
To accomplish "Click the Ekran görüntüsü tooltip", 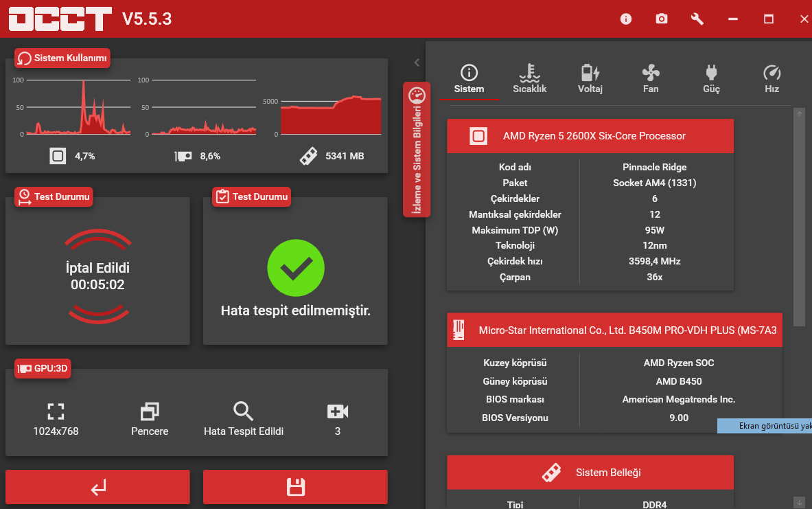I will point(765,426).
